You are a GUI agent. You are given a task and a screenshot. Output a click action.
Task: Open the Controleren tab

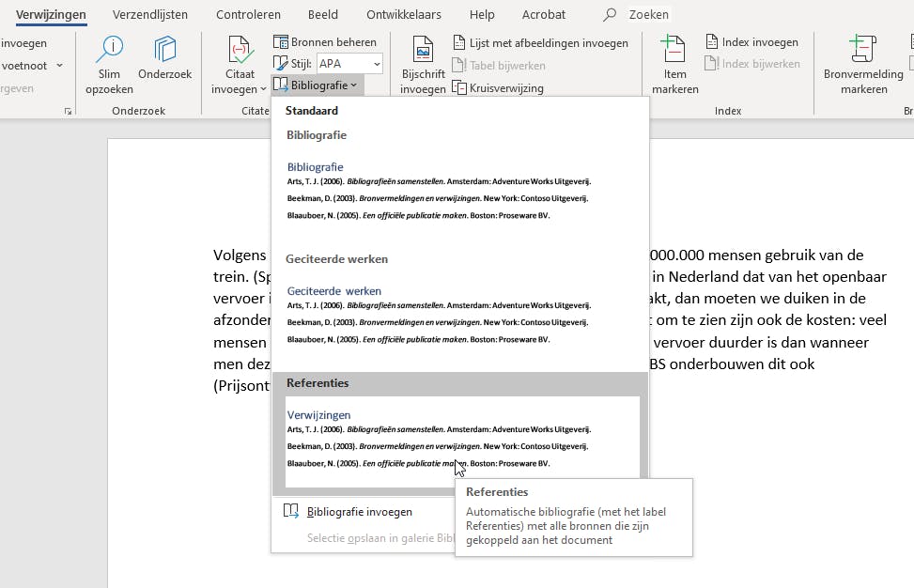tap(248, 15)
